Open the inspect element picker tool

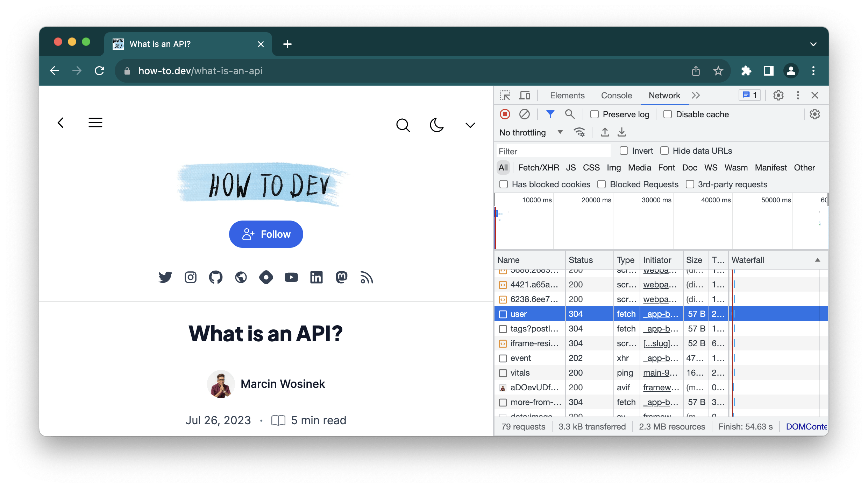click(505, 95)
